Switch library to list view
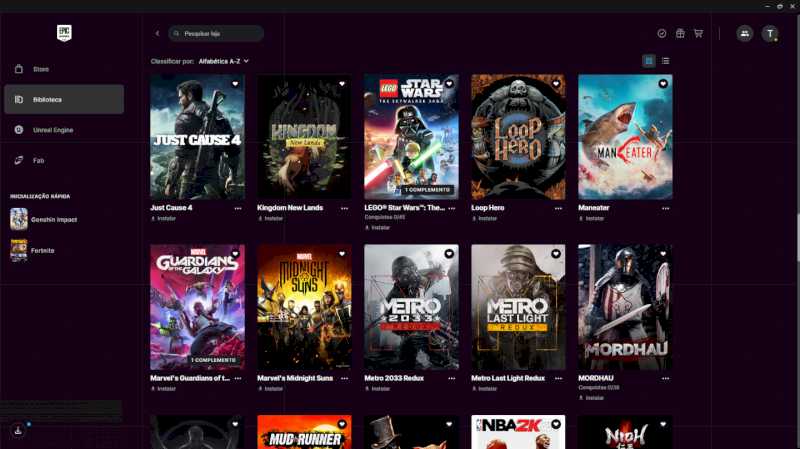The height and width of the screenshot is (449, 800). click(666, 61)
